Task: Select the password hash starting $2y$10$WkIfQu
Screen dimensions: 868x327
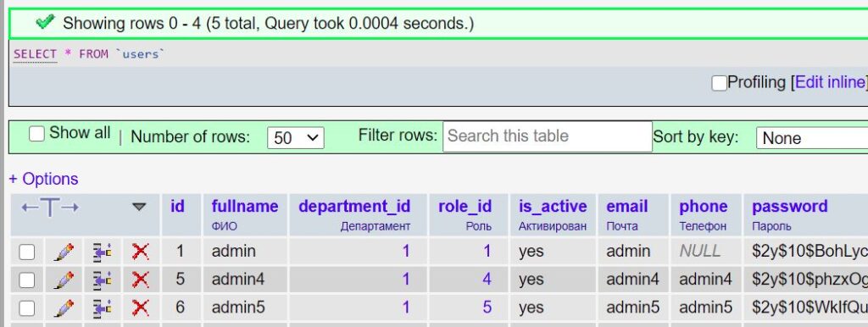Action: click(x=810, y=307)
